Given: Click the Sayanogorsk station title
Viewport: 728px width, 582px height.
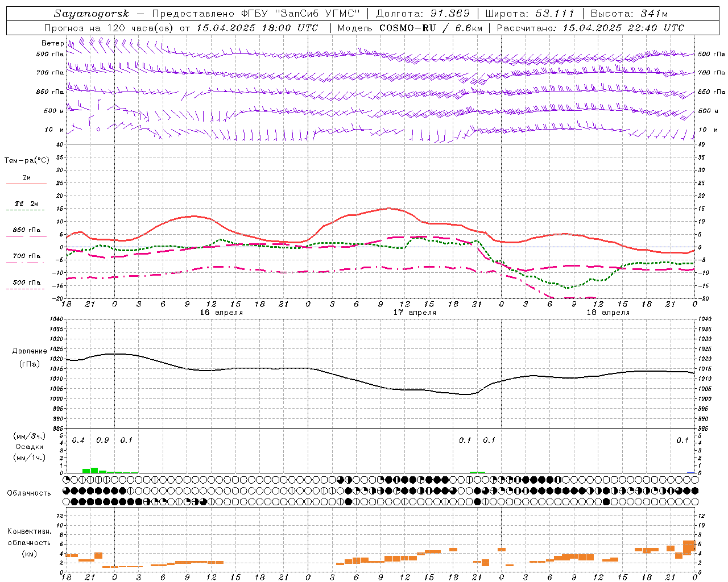Looking at the screenshot, I should (92, 14).
